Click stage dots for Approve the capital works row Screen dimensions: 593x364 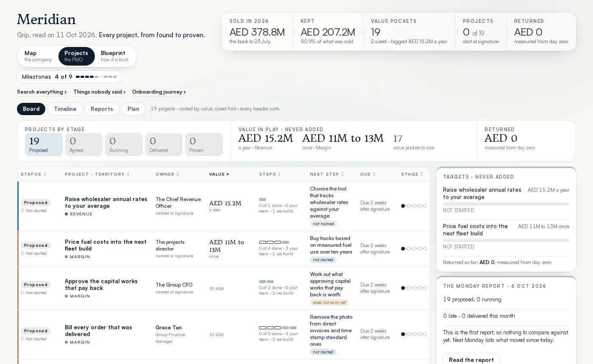pyautogui.click(x=414, y=288)
